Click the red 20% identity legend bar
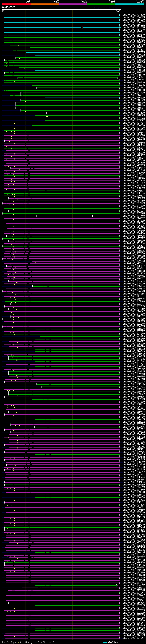The width and height of the screenshot is (146, 644). pyautogui.click(x=16, y=4)
